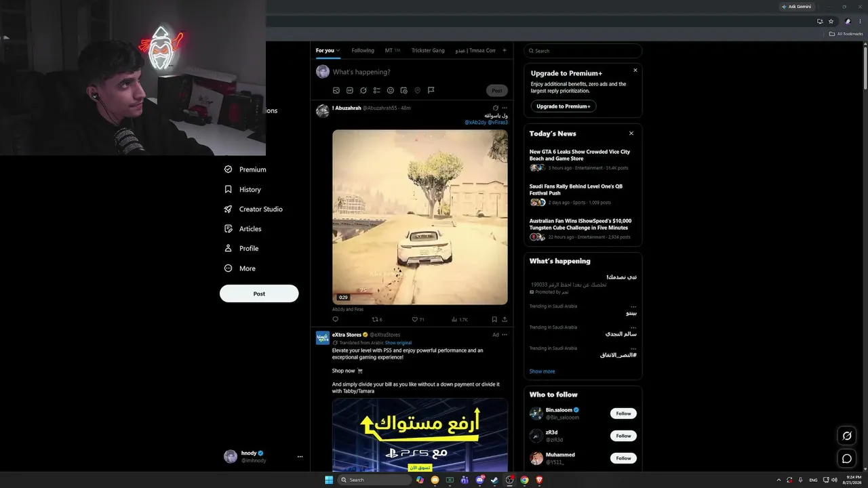Open Premium from the sidebar
Screen dimensions: 868x488
(x=245, y=169)
